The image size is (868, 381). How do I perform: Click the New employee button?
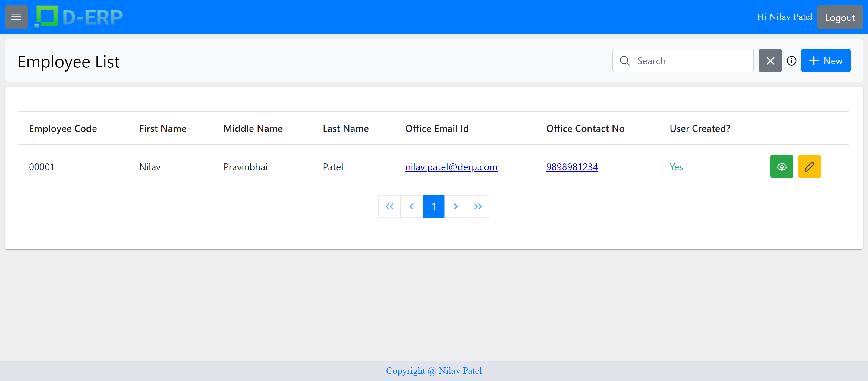tap(825, 61)
